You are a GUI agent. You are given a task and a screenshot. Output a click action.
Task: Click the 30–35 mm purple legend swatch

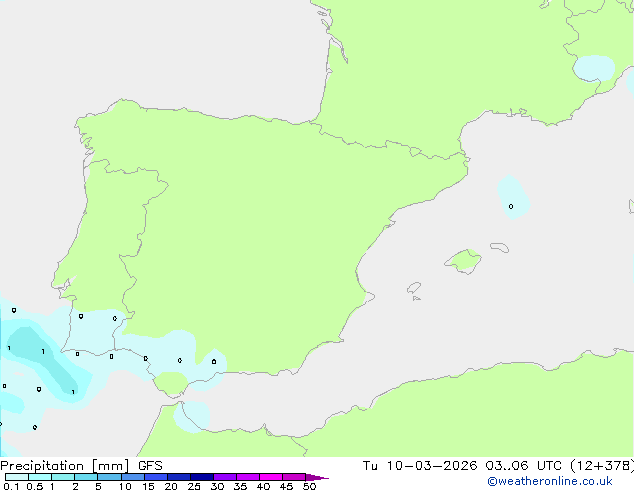225,477
